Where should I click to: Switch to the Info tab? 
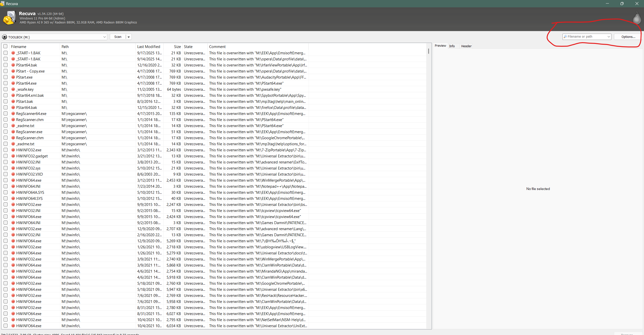coord(452,46)
